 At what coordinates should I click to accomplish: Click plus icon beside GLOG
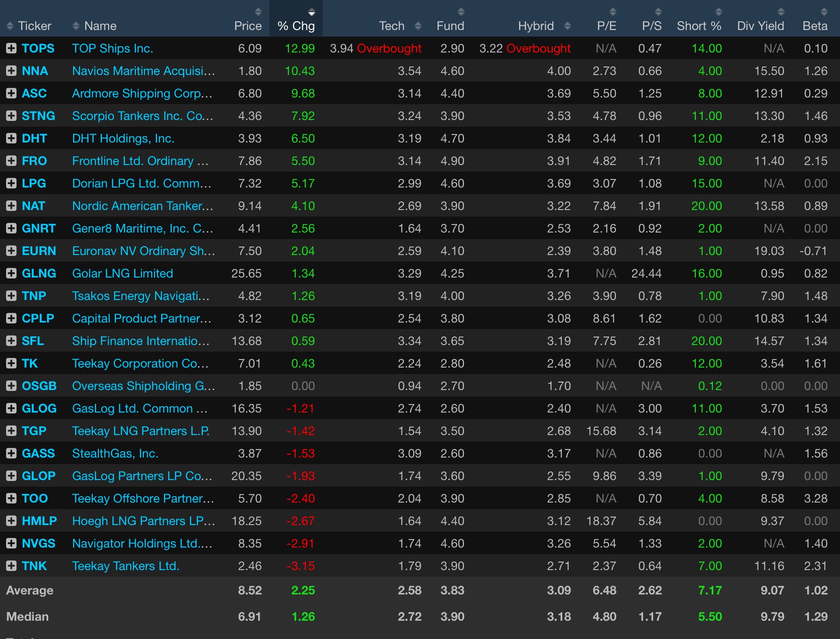11,408
